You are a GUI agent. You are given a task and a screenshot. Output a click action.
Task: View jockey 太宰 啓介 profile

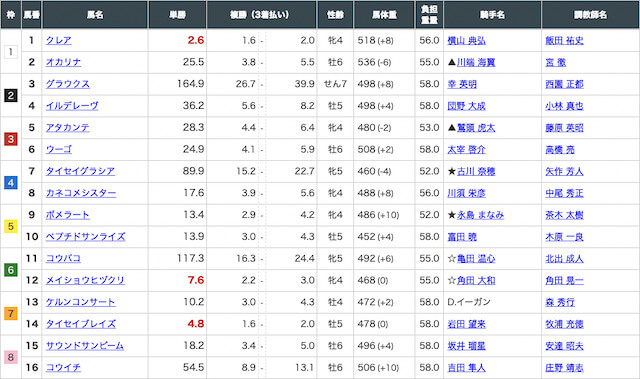(x=467, y=149)
